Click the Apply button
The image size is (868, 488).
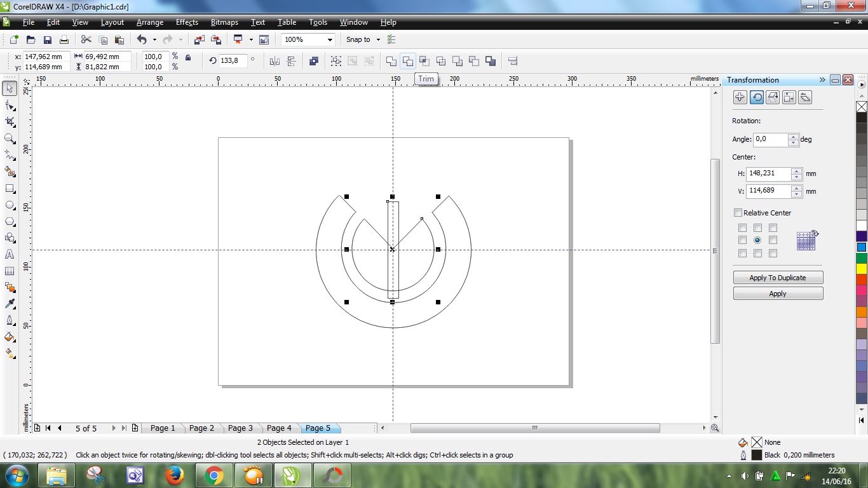coord(778,294)
